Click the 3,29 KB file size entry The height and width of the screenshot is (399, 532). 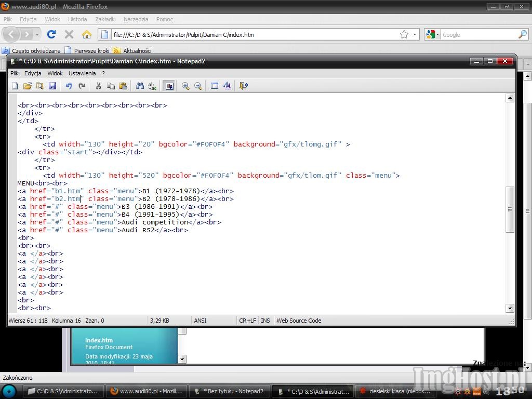(x=159, y=321)
